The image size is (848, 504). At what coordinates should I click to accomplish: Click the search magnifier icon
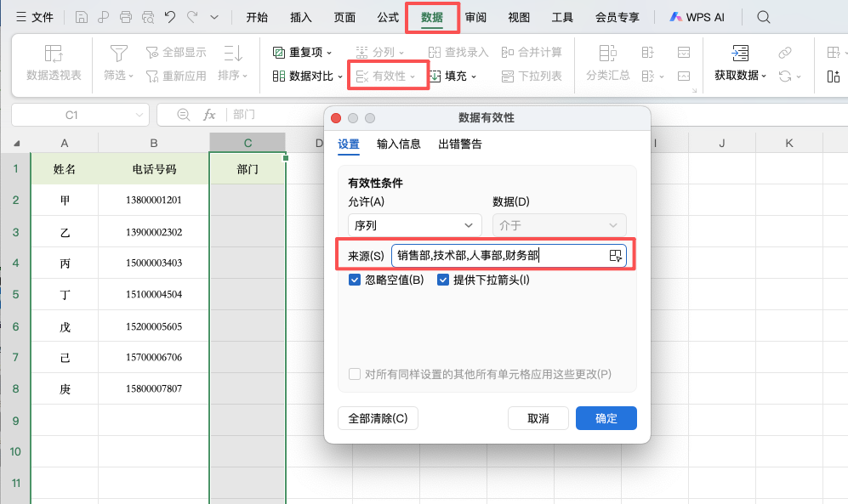pos(763,17)
